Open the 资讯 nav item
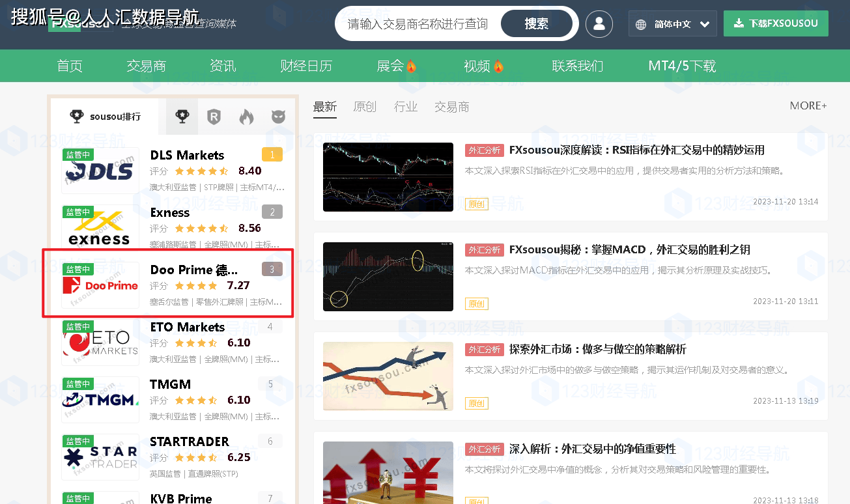Screen dimensions: 850x504 (x=223, y=66)
